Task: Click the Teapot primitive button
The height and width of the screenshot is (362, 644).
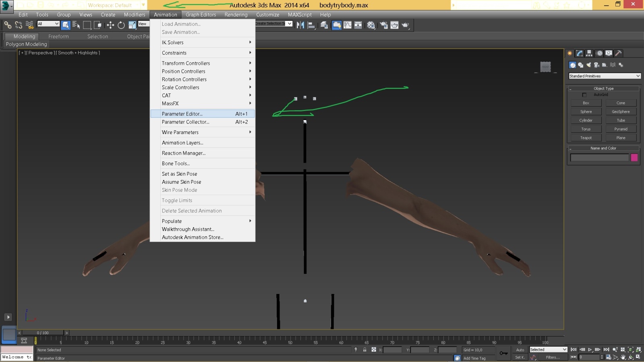Action: (x=586, y=138)
